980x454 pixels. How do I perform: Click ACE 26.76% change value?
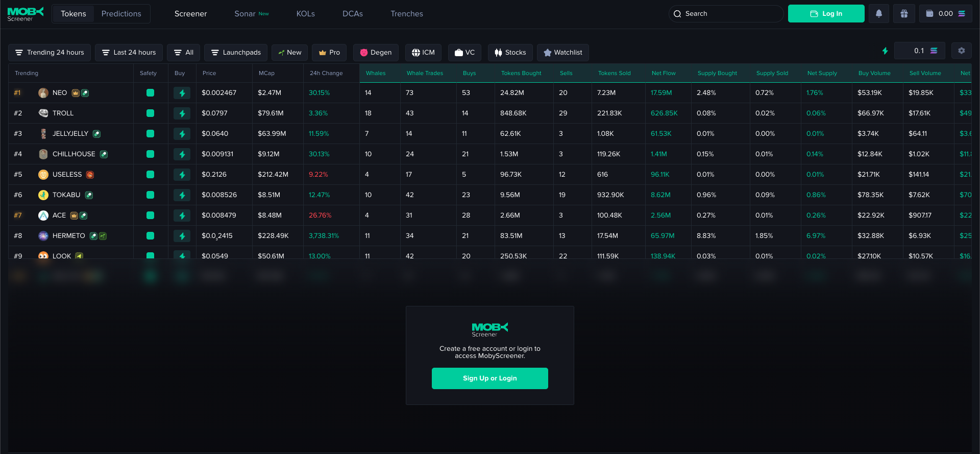[x=320, y=216]
